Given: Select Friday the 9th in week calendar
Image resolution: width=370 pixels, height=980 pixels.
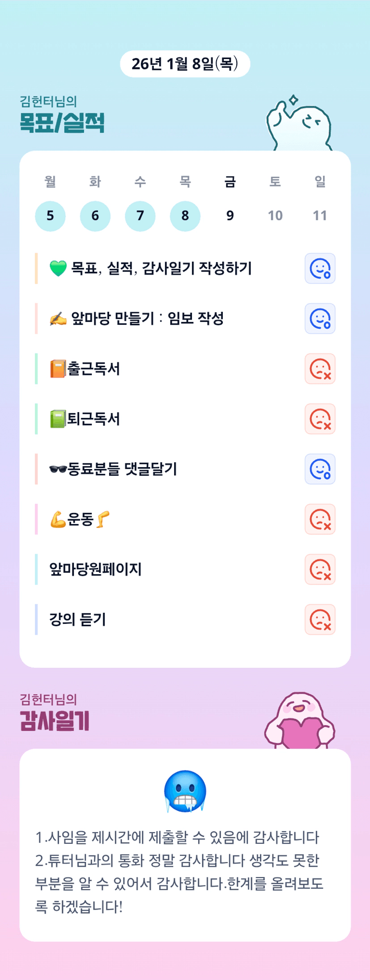Looking at the screenshot, I should [230, 216].
